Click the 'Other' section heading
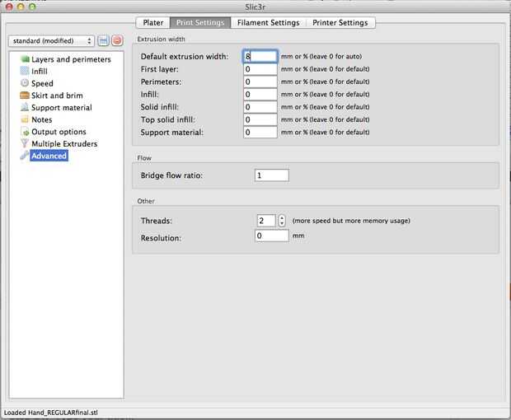511x420 pixels. (146, 201)
